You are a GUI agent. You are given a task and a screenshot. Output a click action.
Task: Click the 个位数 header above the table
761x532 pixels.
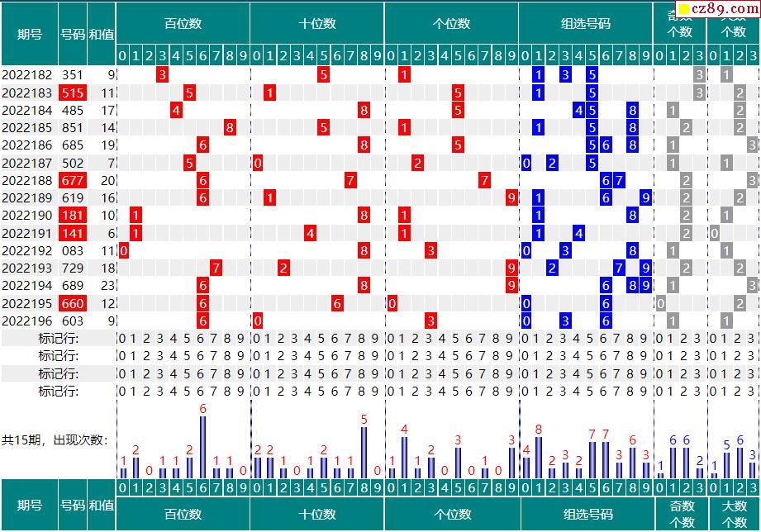[x=451, y=23]
